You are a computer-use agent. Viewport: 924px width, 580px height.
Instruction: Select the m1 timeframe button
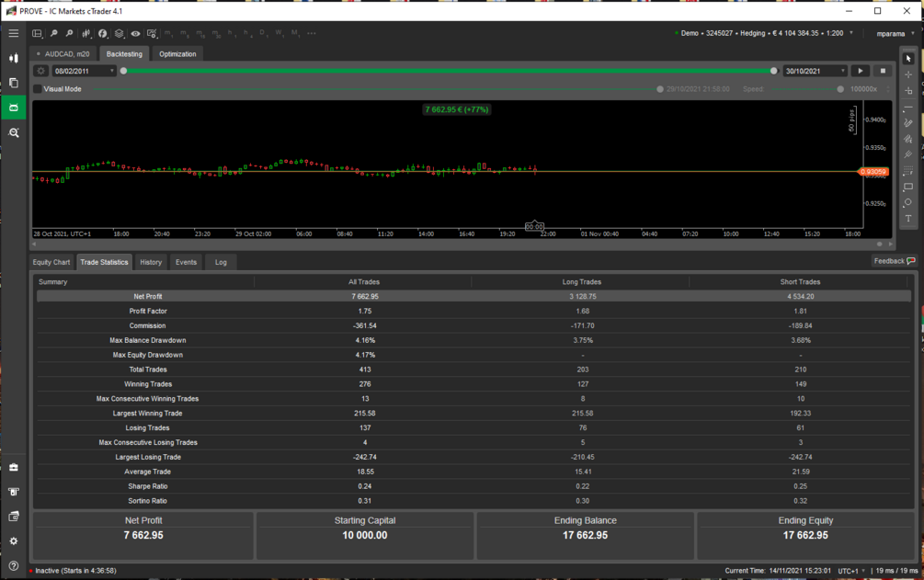point(168,34)
